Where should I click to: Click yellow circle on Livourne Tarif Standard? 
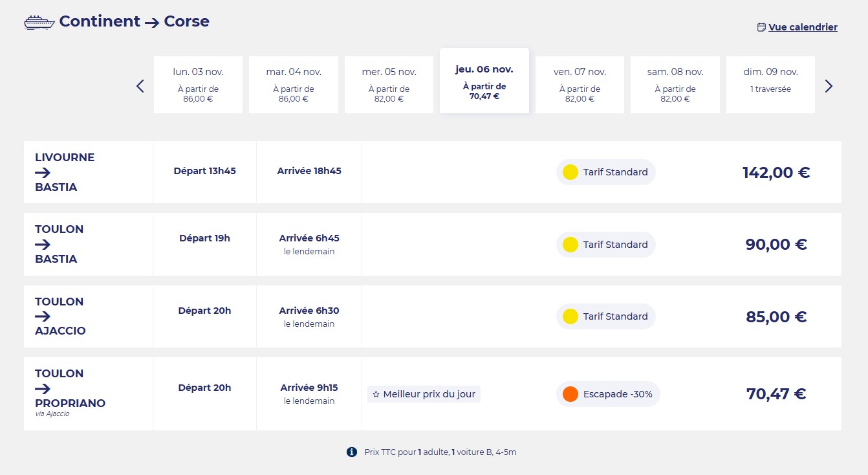coord(570,172)
